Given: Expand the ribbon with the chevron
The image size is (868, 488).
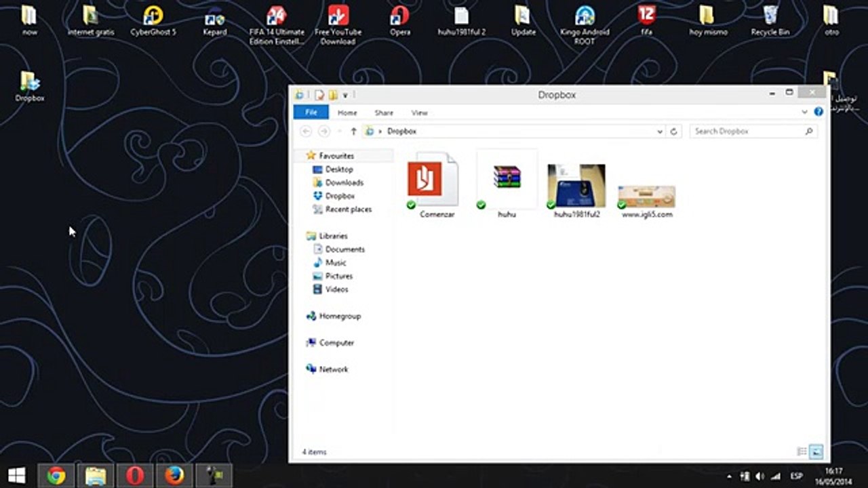Looking at the screenshot, I should tap(805, 112).
